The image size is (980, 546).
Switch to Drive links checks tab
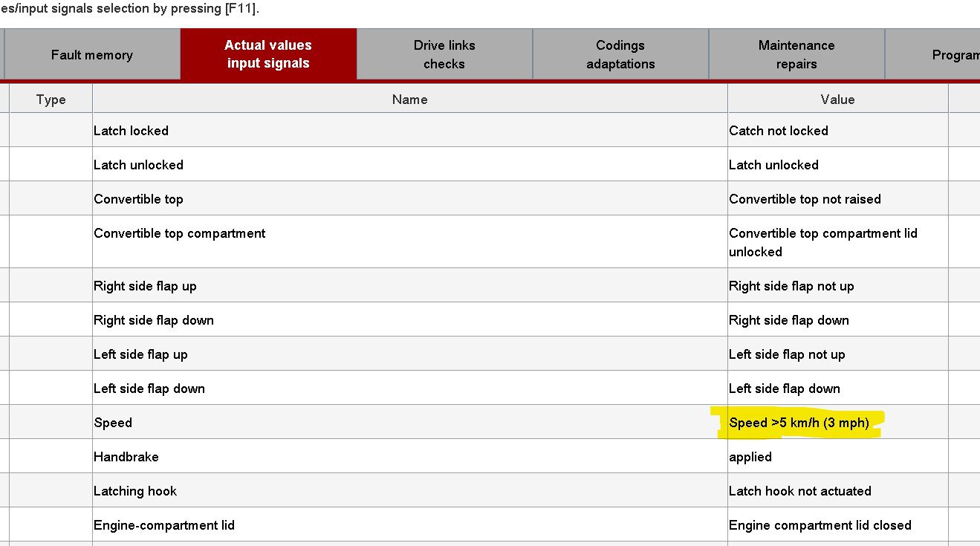tap(444, 54)
